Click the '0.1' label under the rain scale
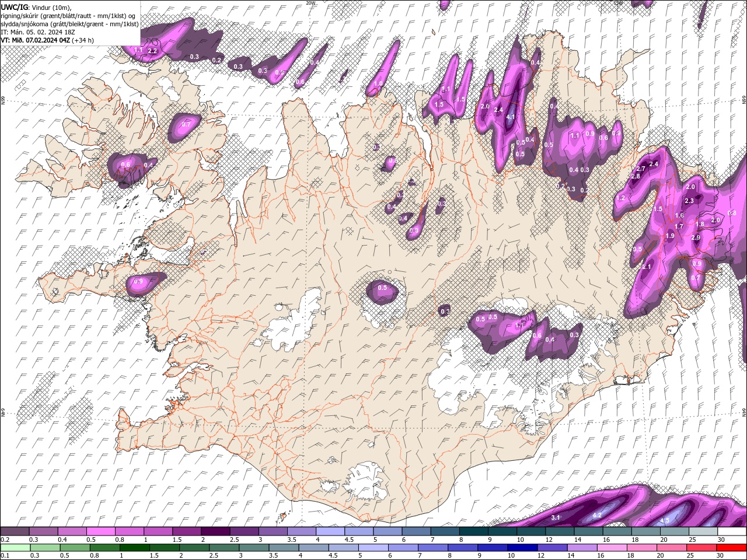The width and height of the screenshot is (747, 560). (x=5, y=556)
